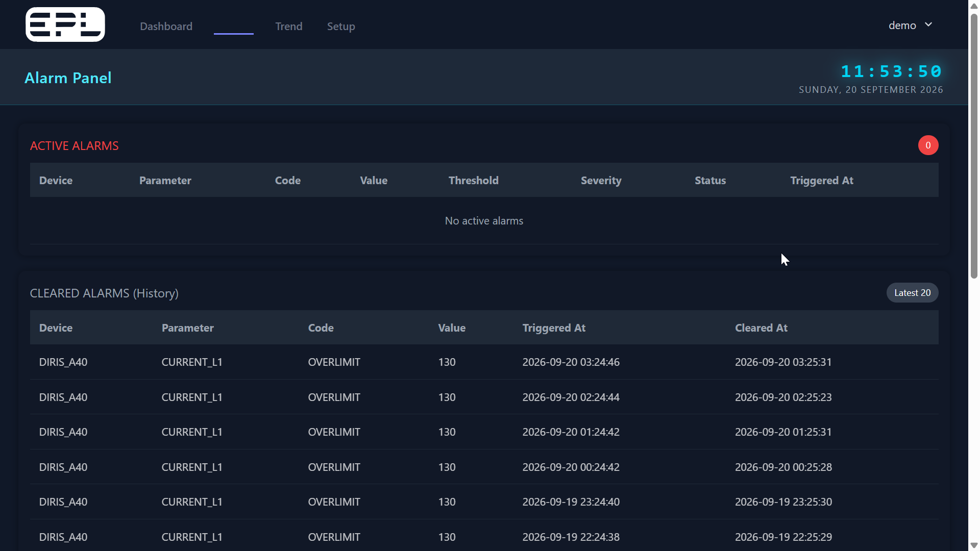Viewport: 980px width, 551px height.
Task: Click the page scrollbar down arrow
Action: coord(974,545)
